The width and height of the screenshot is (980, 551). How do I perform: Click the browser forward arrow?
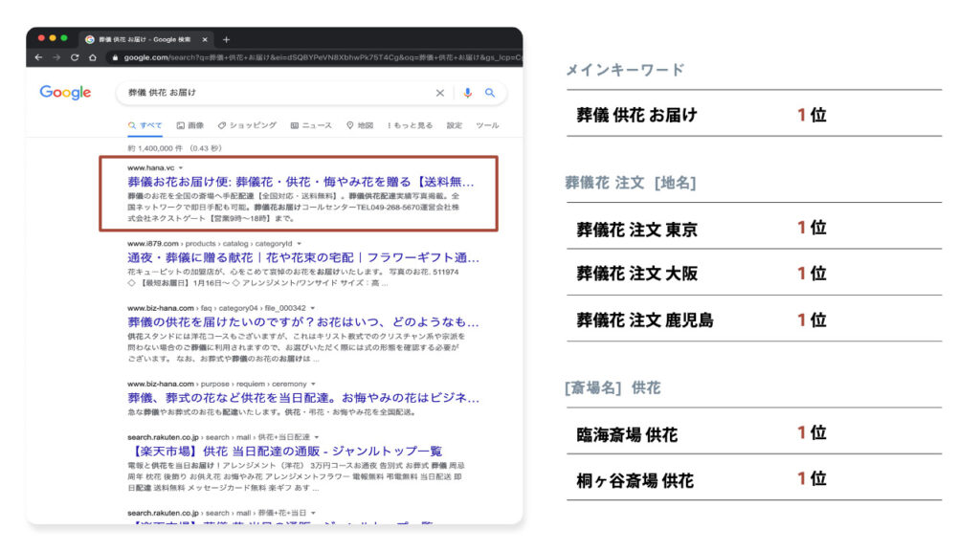coord(56,57)
